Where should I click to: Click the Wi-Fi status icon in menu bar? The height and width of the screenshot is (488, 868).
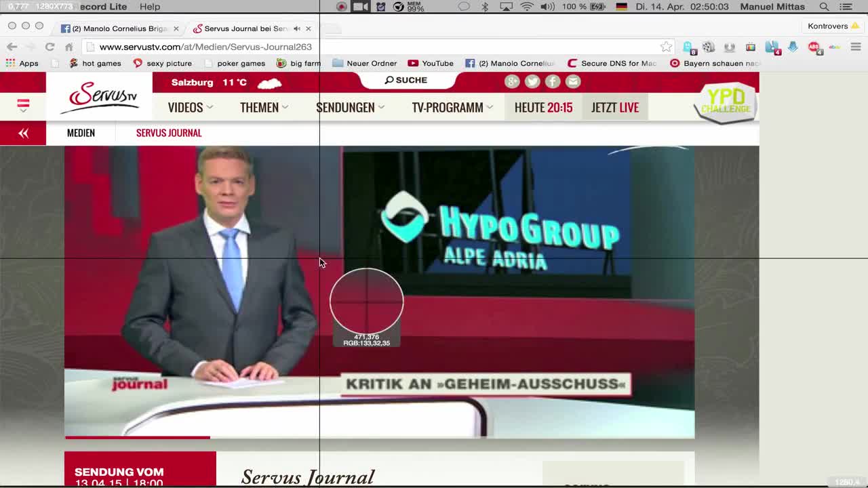(x=527, y=7)
